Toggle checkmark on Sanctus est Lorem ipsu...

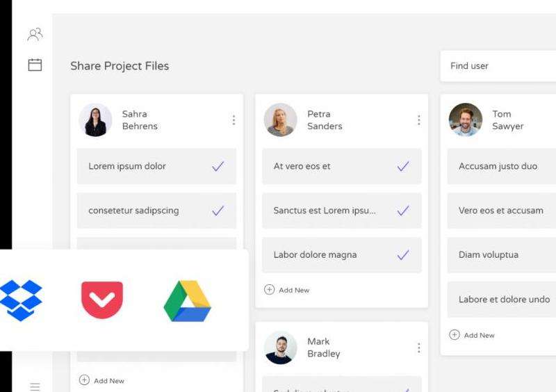tap(403, 211)
